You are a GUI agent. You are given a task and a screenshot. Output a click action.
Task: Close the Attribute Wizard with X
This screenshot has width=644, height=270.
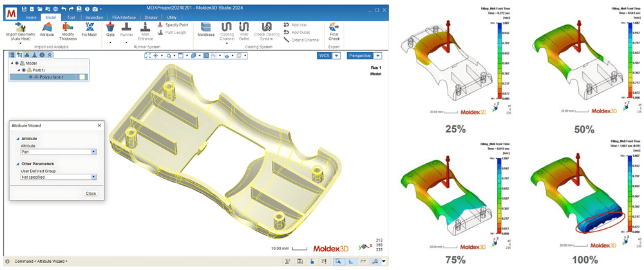[99, 125]
